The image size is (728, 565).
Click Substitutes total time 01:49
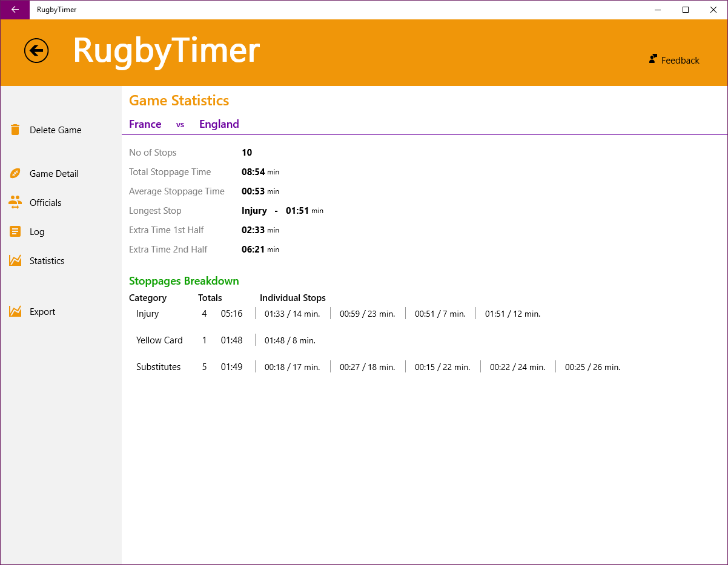[x=231, y=367]
